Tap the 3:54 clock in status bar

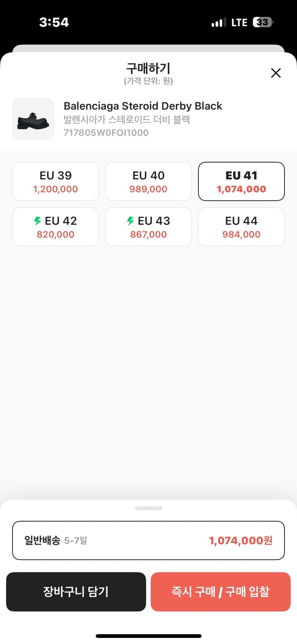click(x=54, y=22)
